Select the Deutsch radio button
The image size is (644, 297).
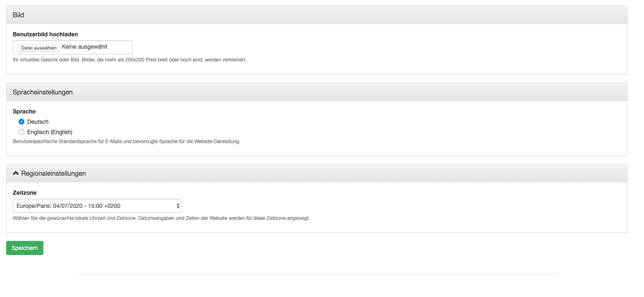click(x=21, y=122)
